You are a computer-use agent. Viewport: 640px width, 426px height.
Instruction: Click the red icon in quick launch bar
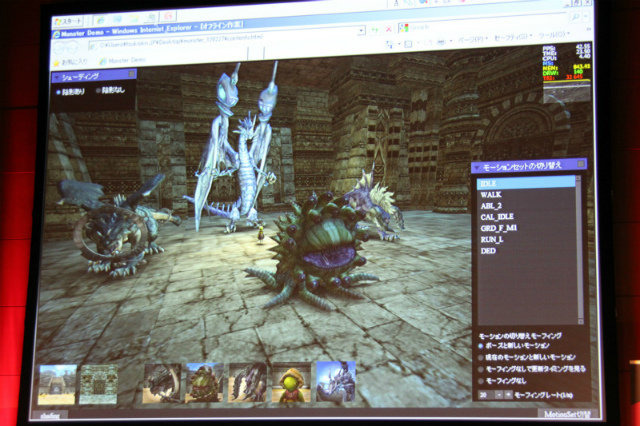tap(168, 16)
